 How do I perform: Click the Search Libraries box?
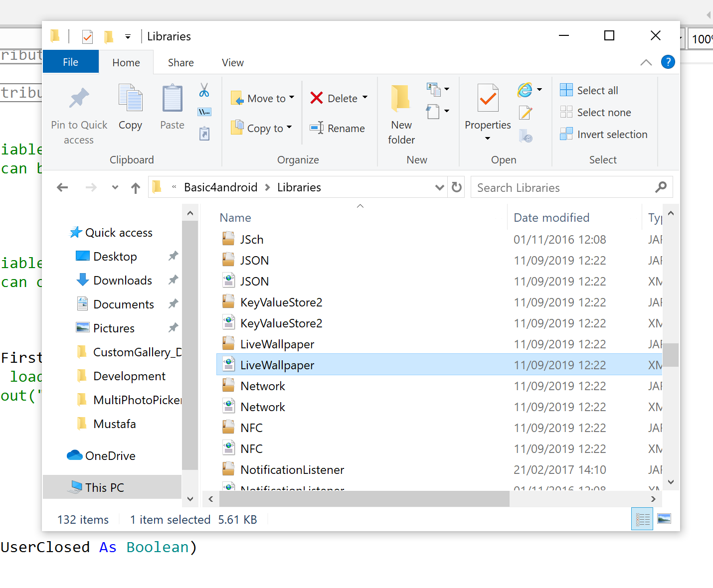[x=571, y=187]
